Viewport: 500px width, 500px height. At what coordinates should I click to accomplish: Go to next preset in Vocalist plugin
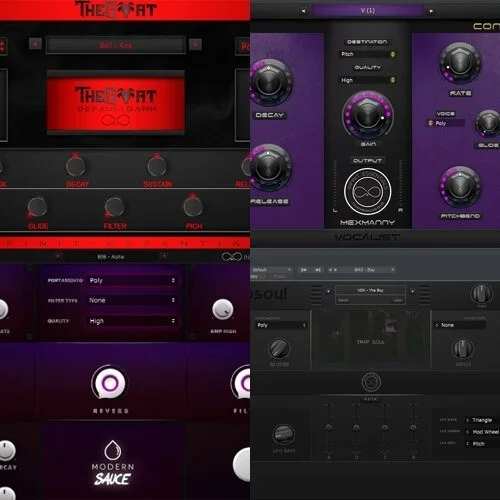tap(431, 11)
